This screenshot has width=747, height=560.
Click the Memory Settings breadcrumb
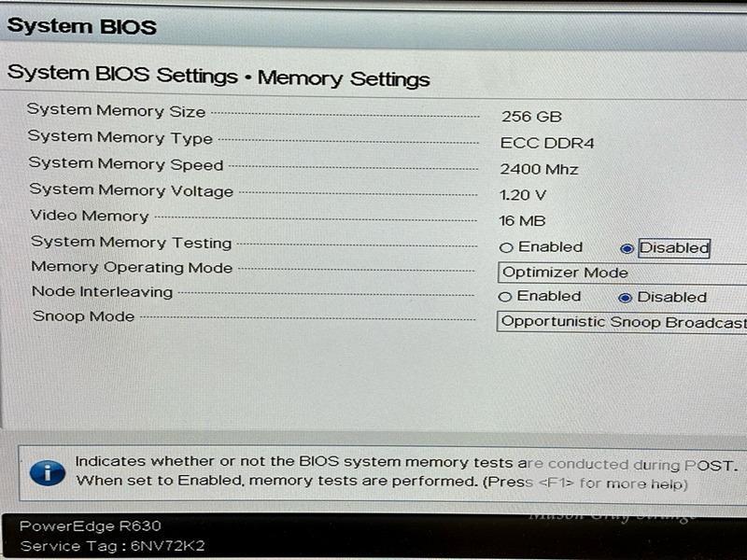[344, 78]
